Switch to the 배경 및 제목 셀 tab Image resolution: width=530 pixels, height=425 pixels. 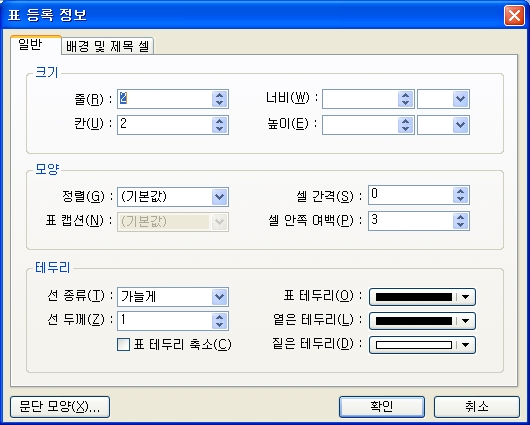pos(107,46)
